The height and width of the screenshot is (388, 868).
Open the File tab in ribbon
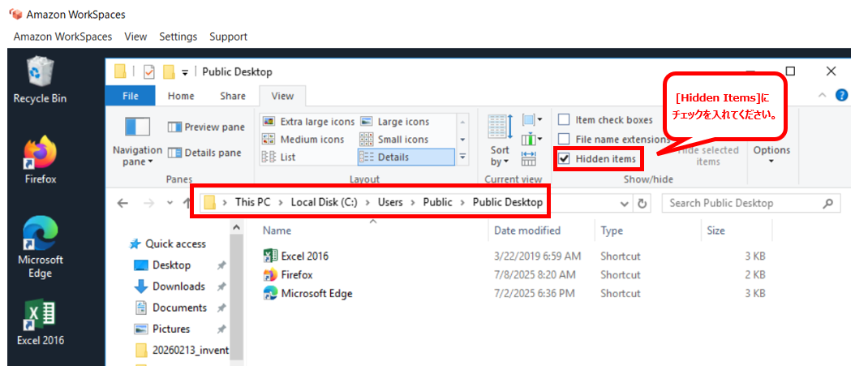pos(130,96)
